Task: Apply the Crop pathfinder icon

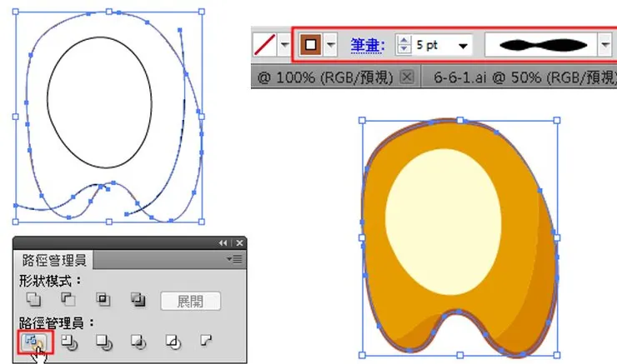Action: 138,342
